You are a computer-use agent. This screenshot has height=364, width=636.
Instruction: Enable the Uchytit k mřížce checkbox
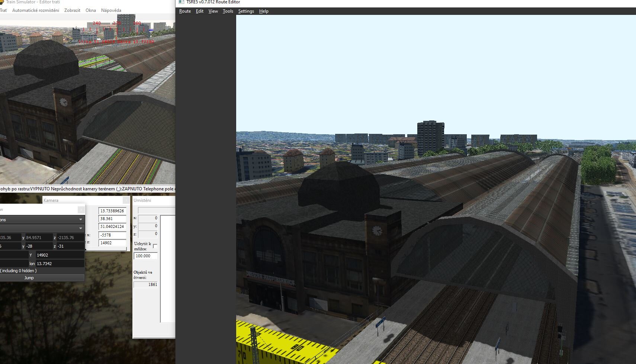pyautogui.click(x=155, y=246)
